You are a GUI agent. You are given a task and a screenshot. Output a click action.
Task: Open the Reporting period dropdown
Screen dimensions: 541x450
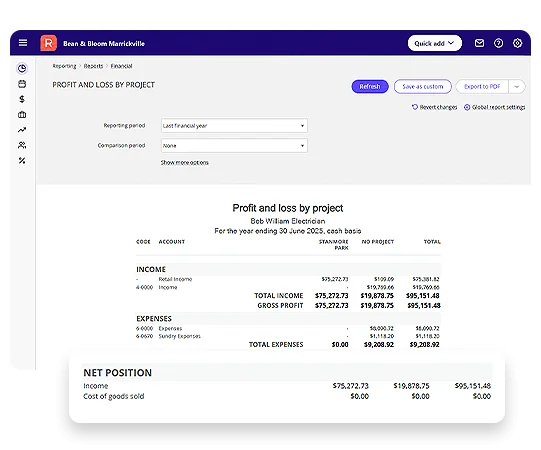(234, 126)
